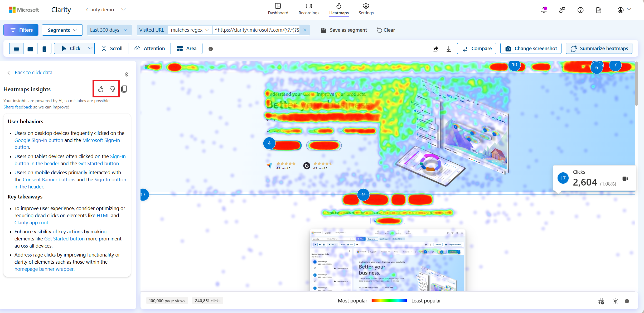The image size is (644, 313).
Task: Click the 240,851 clicks label
Action: click(207, 301)
